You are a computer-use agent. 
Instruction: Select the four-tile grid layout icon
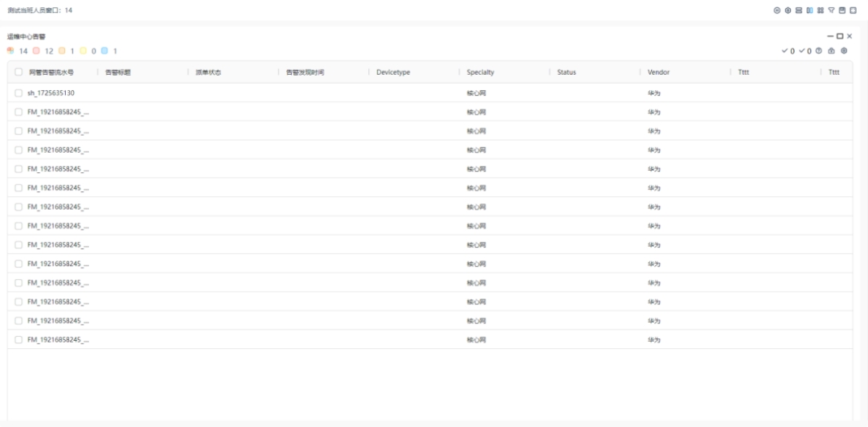point(821,10)
